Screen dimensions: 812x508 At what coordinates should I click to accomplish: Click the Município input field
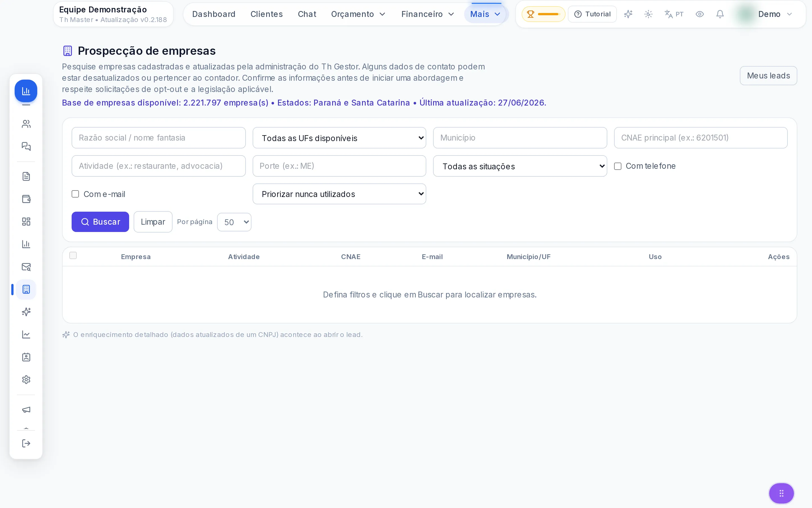click(x=520, y=138)
